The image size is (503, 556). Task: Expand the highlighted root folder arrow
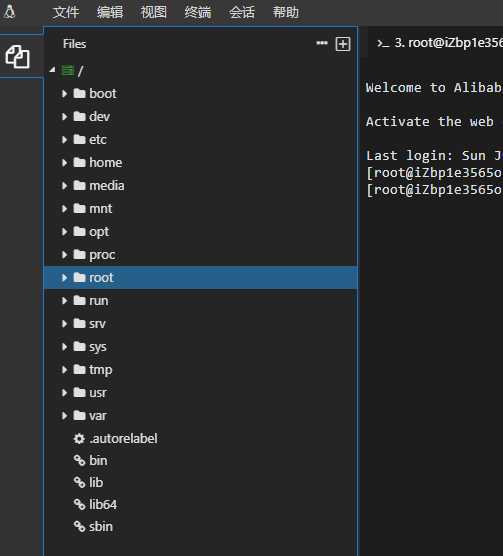click(65, 278)
